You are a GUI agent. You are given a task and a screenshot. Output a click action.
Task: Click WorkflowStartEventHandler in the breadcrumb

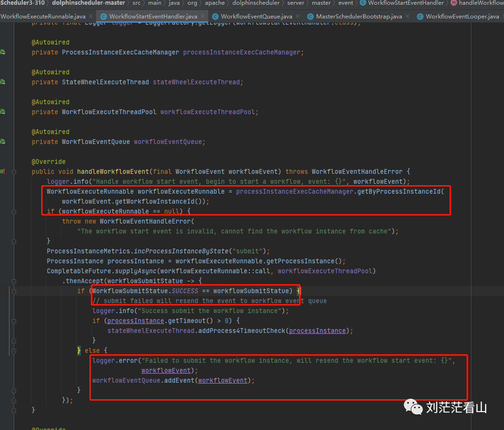pyautogui.click(x=406, y=3)
